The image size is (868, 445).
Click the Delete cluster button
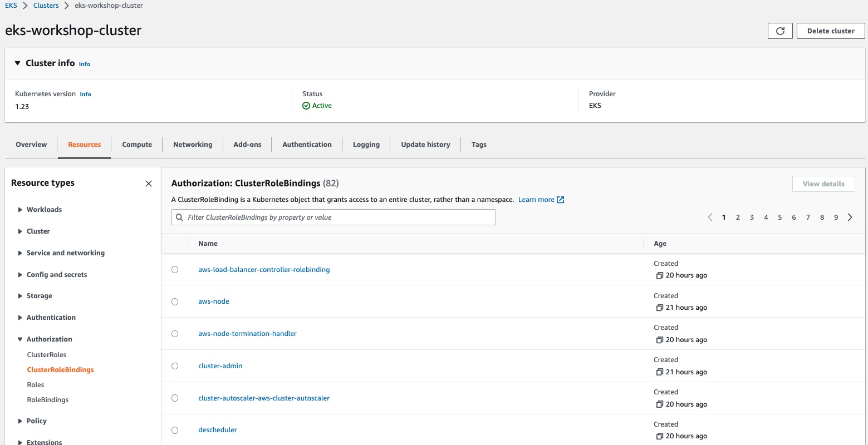831,31
